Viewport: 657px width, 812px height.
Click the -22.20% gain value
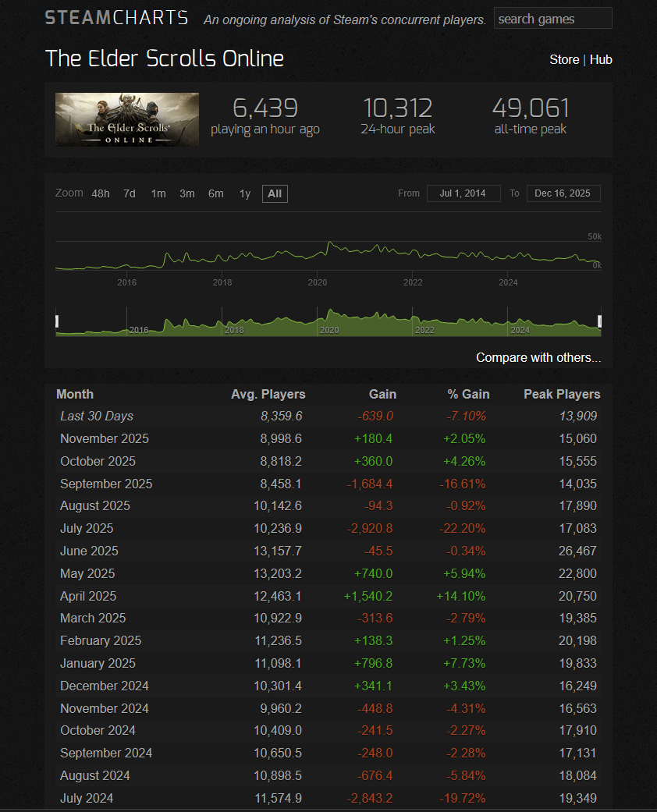(x=462, y=528)
